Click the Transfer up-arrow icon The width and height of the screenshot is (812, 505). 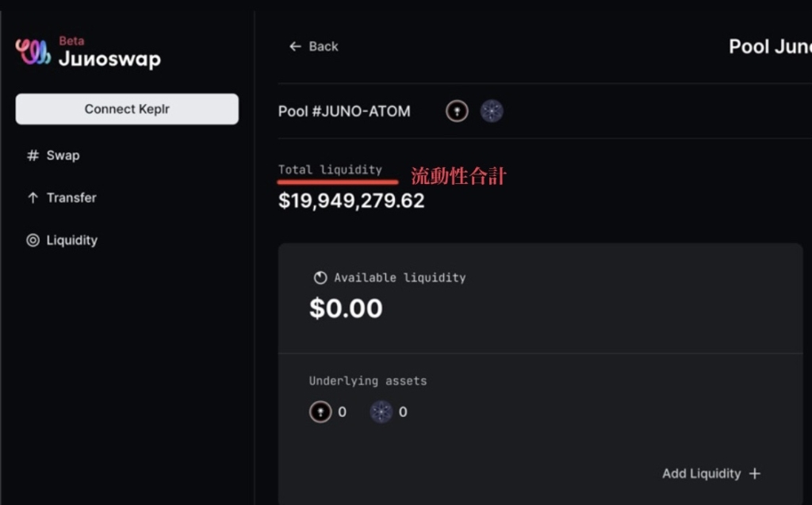pyautogui.click(x=33, y=198)
